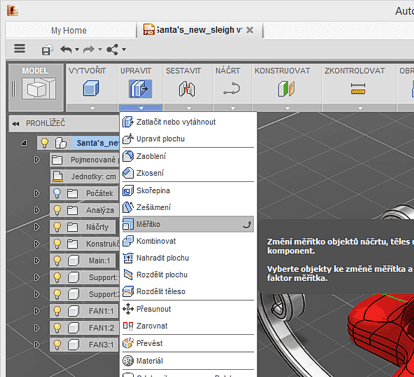Click the Save icon in toolbar
Viewport: 414px width, 377px height.
tap(47, 50)
